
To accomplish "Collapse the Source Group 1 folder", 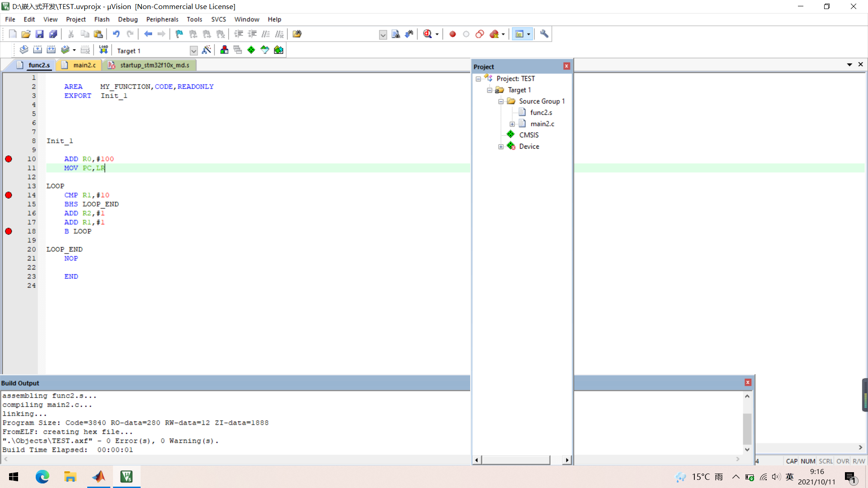I will coord(501,101).
